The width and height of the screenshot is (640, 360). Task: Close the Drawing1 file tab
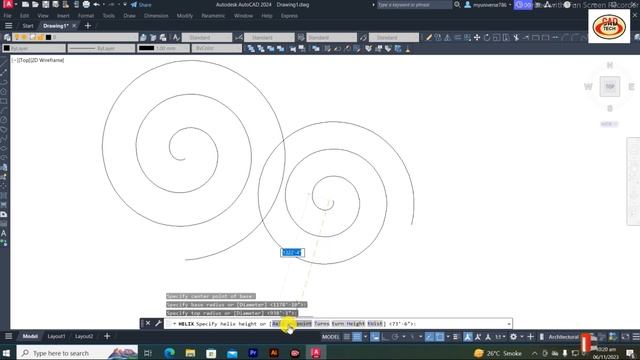(74, 26)
